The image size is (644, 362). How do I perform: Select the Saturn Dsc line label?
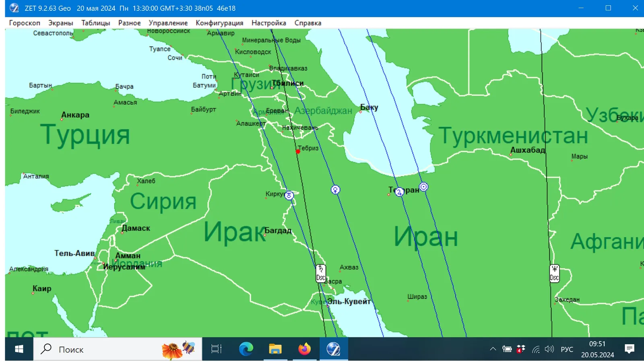[x=321, y=273]
